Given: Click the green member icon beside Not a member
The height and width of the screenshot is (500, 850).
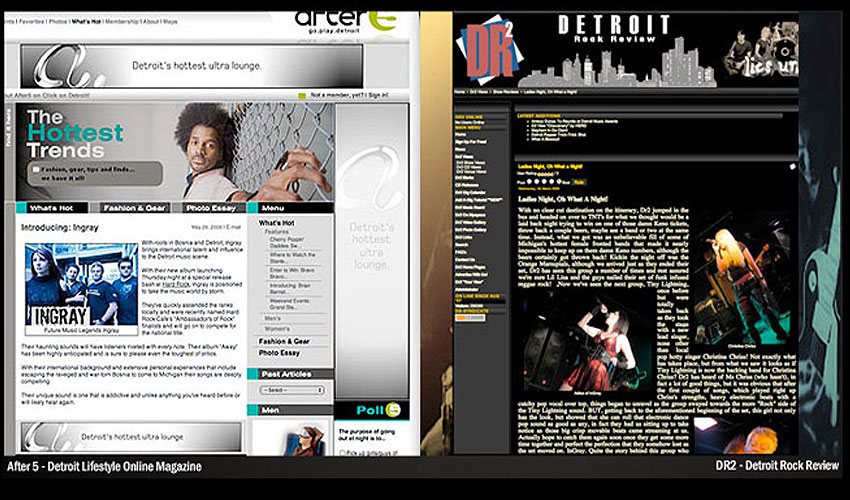Looking at the screenshot, I should click(302, 95).
